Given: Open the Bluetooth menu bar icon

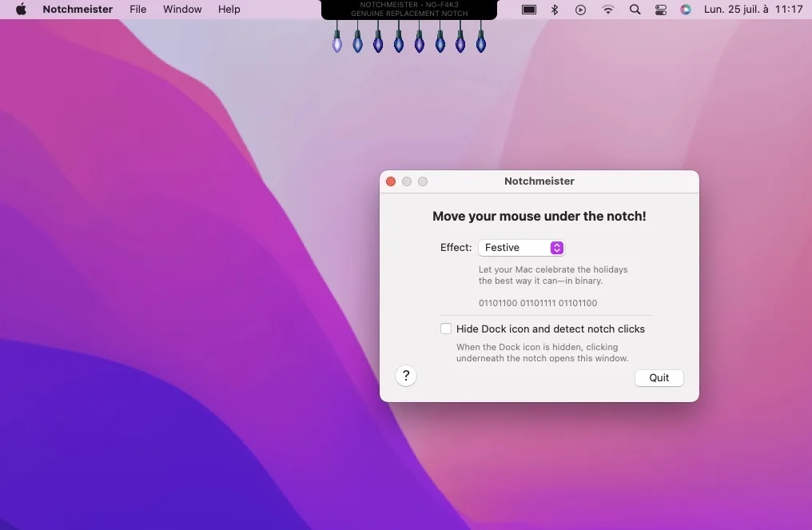Looking at the screenshot, I should tap(555, 10).
